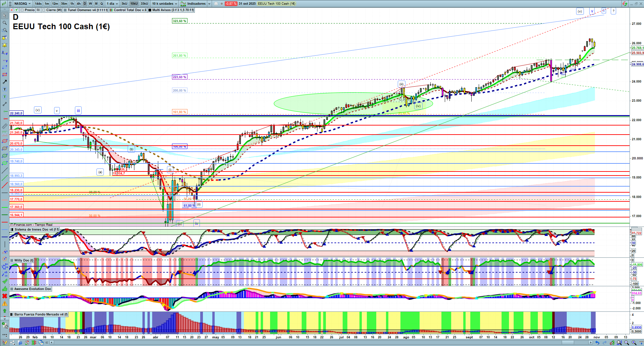Screen dimensions: 644x346
Task: Click the zoom in magnifier in bottom bar
Action: point(634,343)
